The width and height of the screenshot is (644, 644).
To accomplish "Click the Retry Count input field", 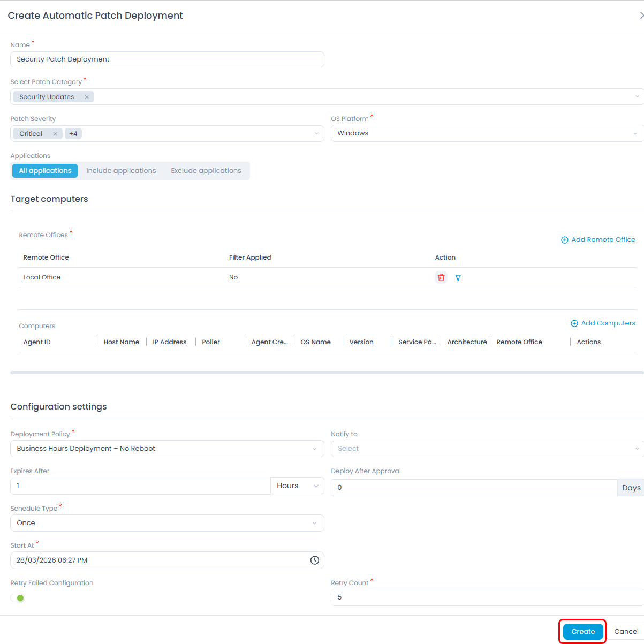I will [487, 597].
